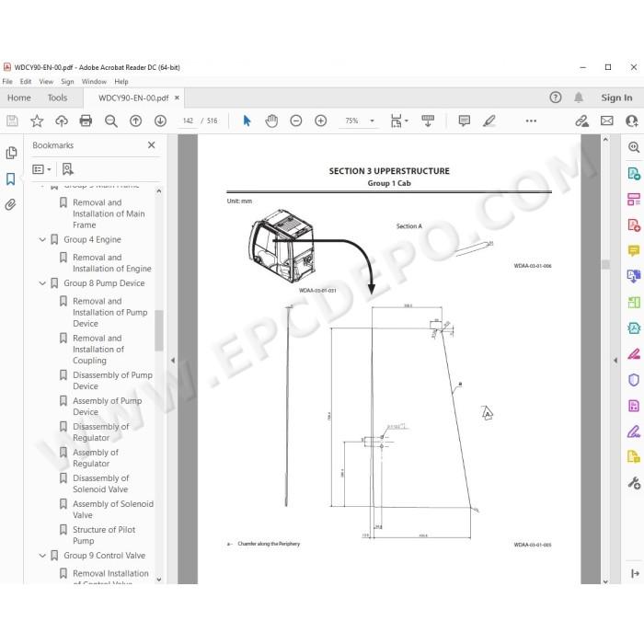Toggle the Page thumbnails pane icon
The image size is (644, 644).
(x=11, y=153)
